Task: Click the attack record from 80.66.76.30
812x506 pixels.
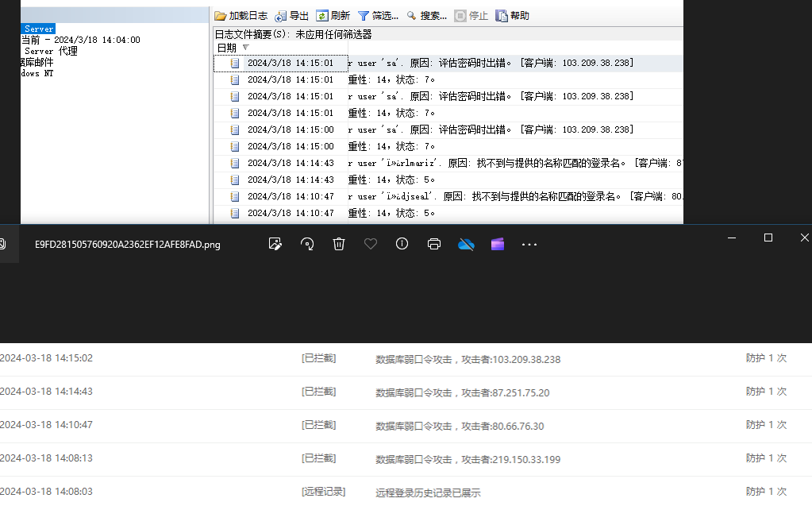Action: click(x=460, y=426)
